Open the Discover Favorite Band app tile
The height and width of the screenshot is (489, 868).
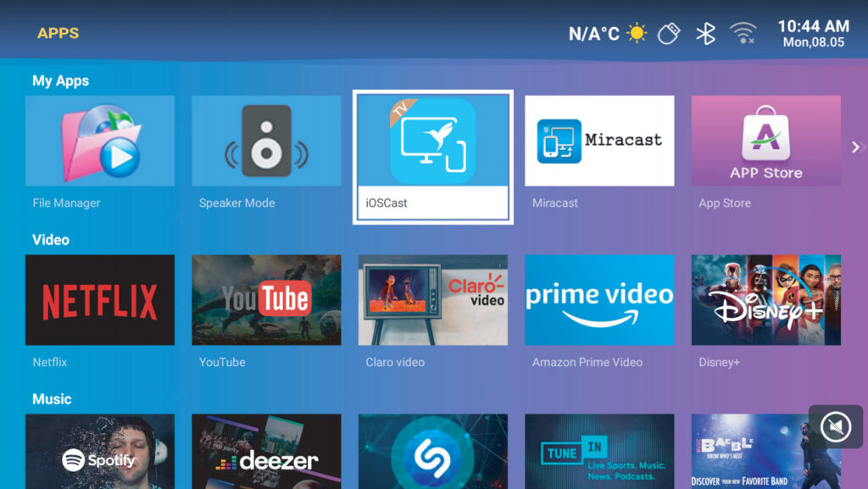coord(766,452)
